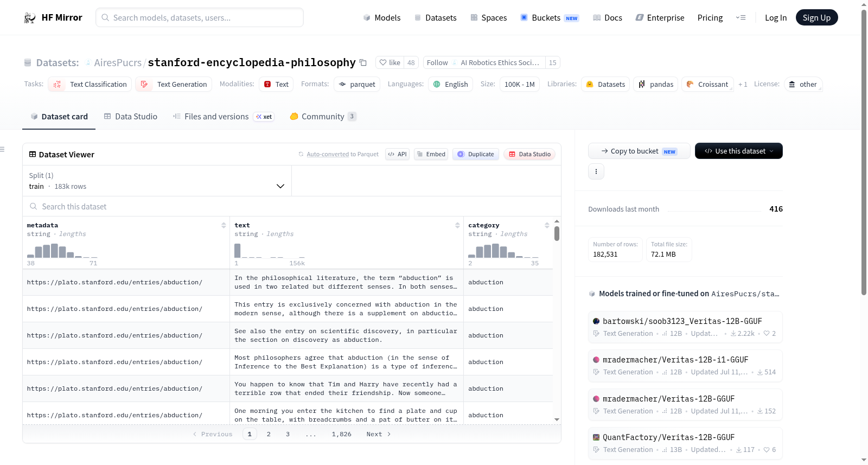Click the heart like button
Image resolution: width=868 pixels, height=465 pixels.
pyautogui.click(x=390, y=62)
